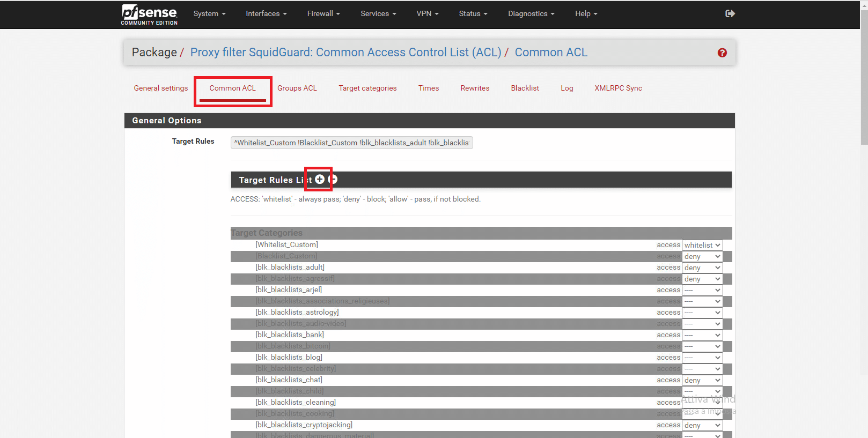The height and width of the screenshot is (438, 868).
Task: Click the [blk_blacklists_blog] category text
Action: [x=289, y=357]
